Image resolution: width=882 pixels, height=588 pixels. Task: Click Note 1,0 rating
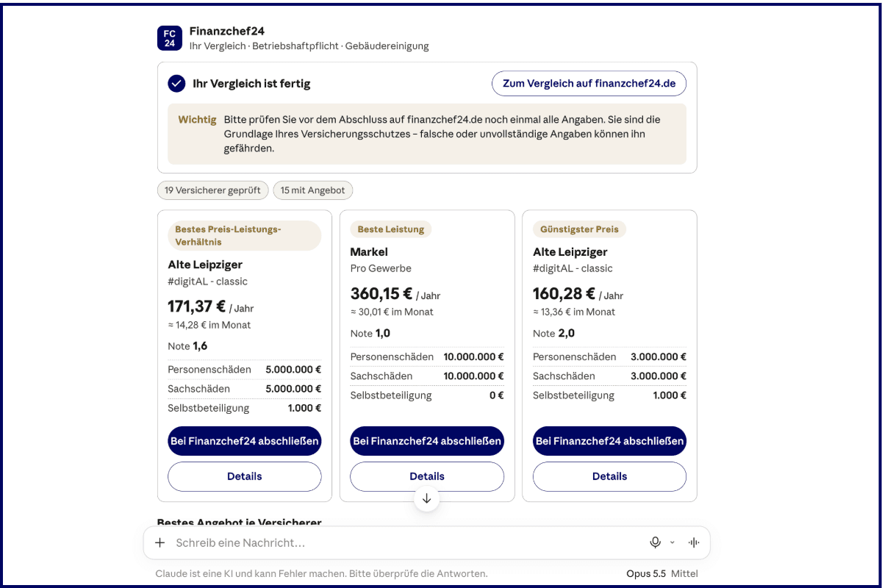[x=370, y=333]
